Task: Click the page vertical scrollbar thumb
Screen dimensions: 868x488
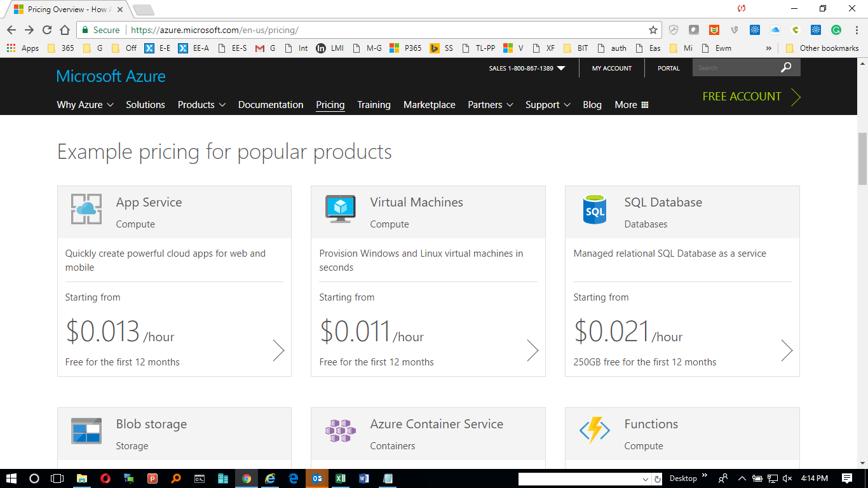Action: 862,159
